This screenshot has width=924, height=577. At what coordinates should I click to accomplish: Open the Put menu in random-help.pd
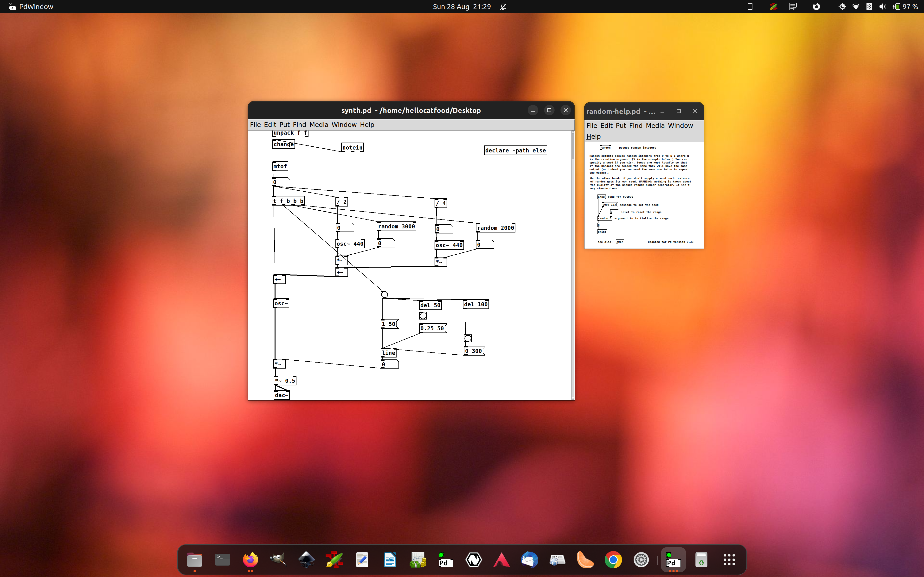click(x=621, y=125)
